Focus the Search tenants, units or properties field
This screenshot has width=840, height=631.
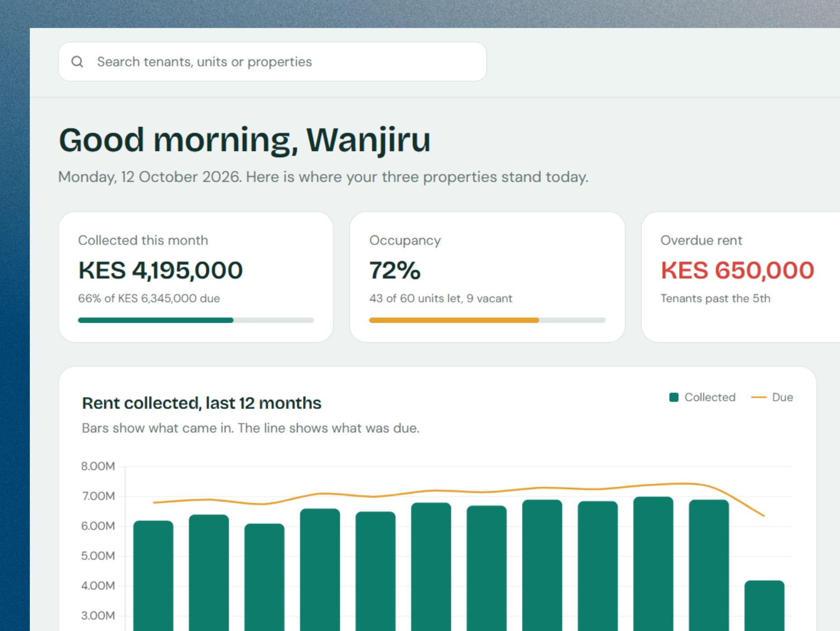point(272,62)
